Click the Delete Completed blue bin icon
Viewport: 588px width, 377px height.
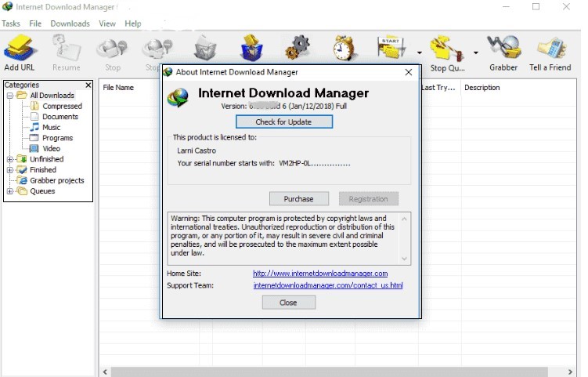coord(251,48)
